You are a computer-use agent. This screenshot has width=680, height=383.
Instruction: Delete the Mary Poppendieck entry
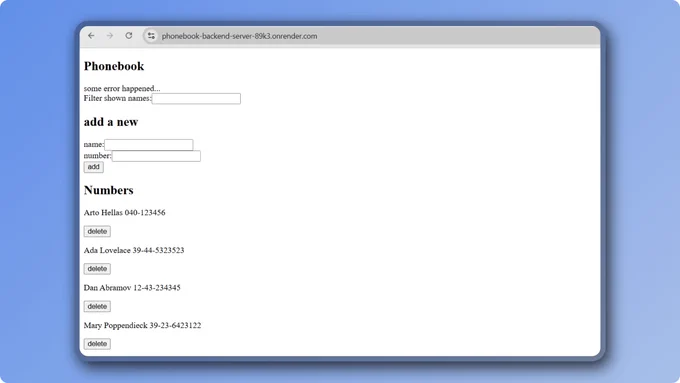tap(97, 344)
